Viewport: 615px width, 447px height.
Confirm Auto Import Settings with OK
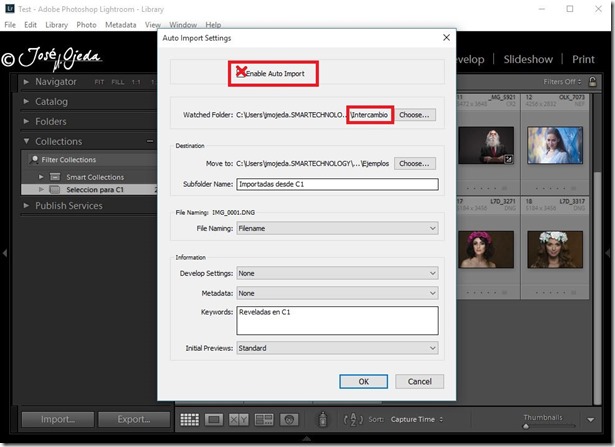(364, 382)
